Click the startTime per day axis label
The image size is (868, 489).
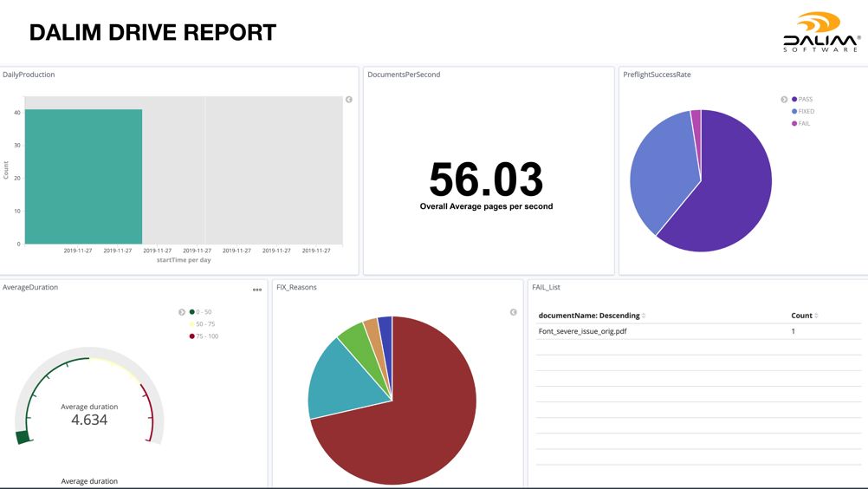pos(184,260)
